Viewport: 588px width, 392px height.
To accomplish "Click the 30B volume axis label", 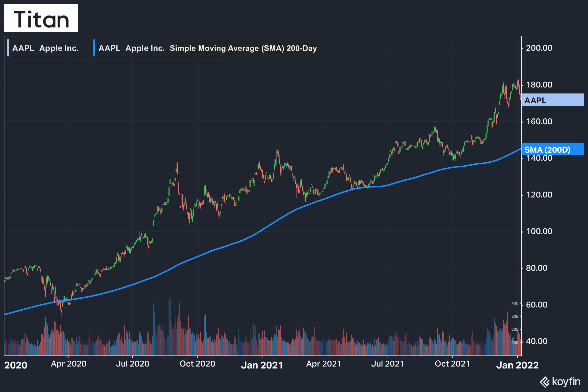I will point(515,317).
